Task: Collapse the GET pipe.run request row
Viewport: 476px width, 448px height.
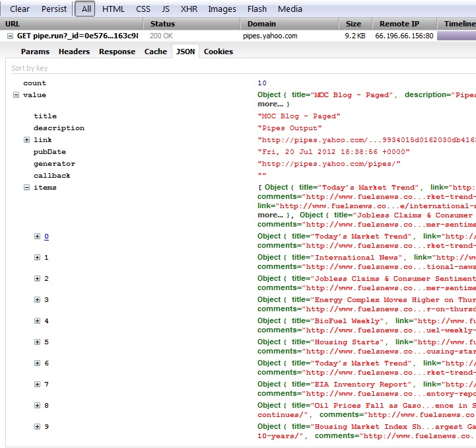Action: [x=11, y=36]
